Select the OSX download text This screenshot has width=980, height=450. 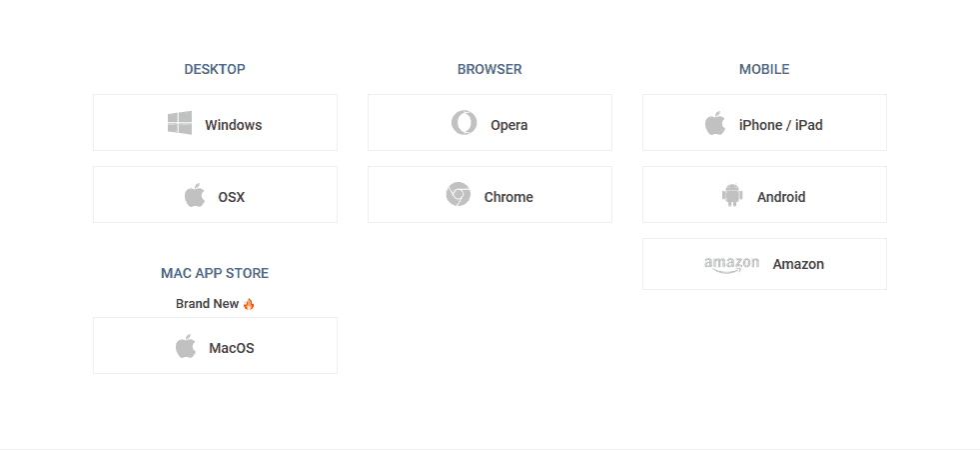231,197
